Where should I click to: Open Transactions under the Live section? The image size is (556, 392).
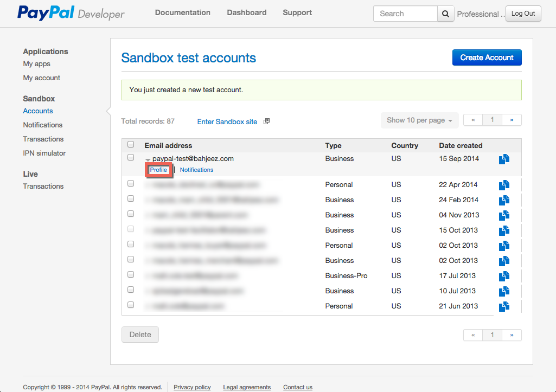(43, 187)
